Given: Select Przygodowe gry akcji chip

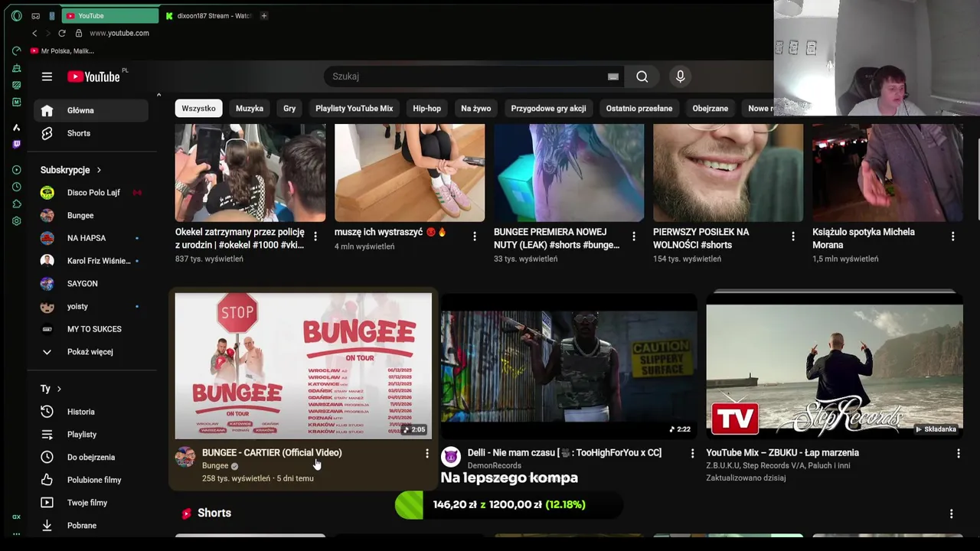Looking at the screenshot, I should click(x=549, y=109).
